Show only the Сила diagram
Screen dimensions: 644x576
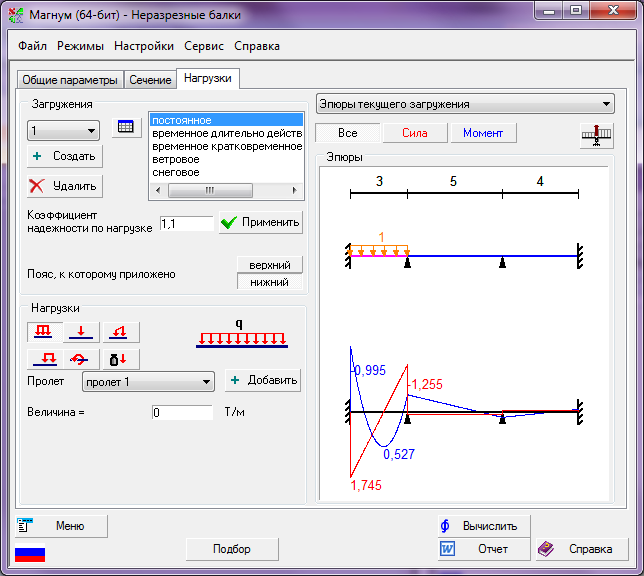pos(414,133)
